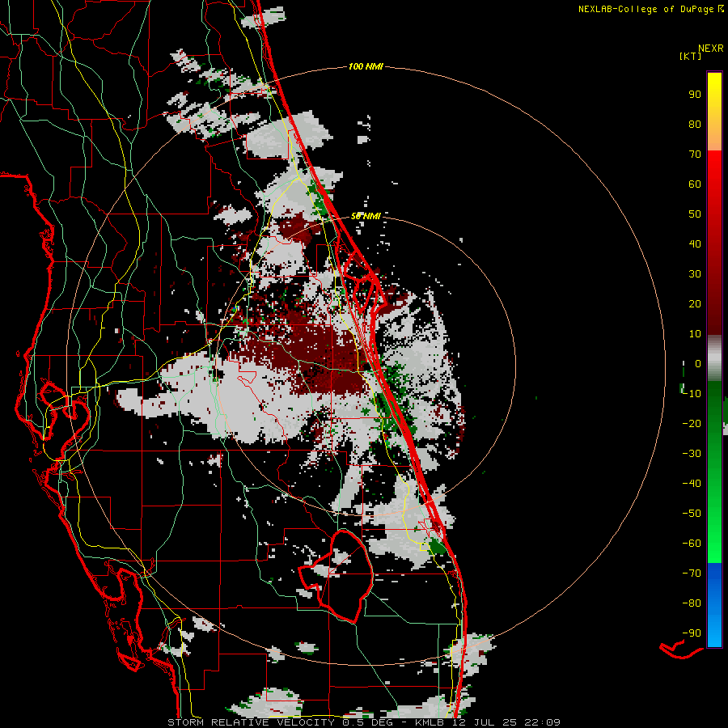The image size is (728, 728).
Task: Pick the green segment of the velocity color bar
Action: click(x=714, y=472)
